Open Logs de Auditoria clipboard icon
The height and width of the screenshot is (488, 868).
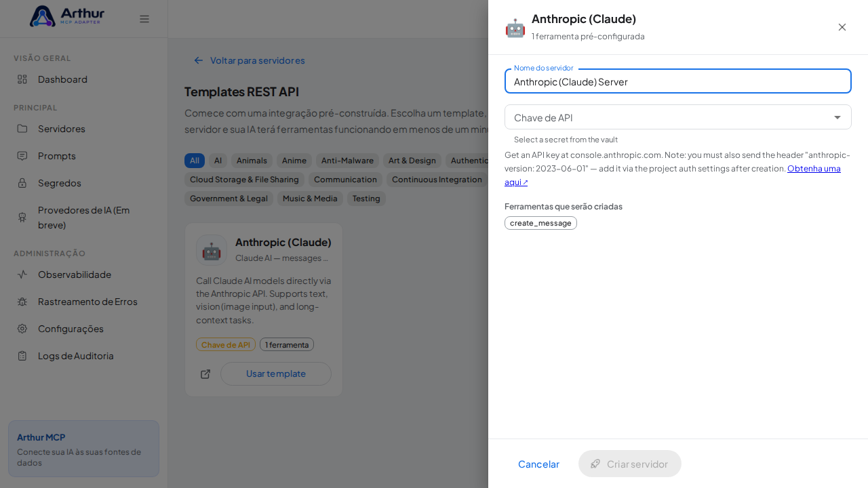pos(22,356)
